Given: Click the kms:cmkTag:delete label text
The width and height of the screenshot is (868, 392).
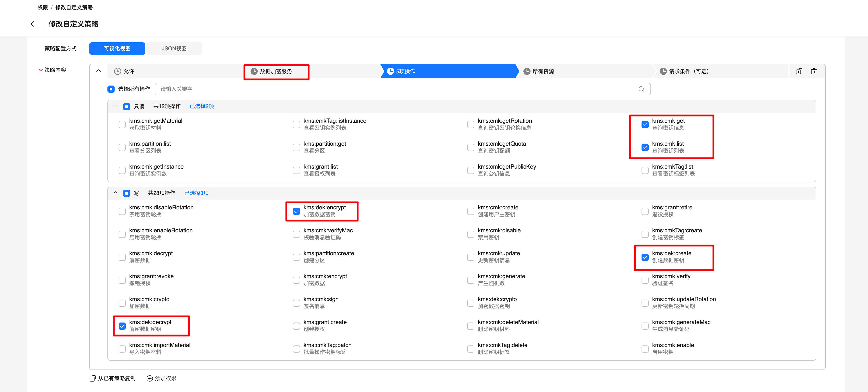Looking at the screenshot, I should [x=502, y=345].
